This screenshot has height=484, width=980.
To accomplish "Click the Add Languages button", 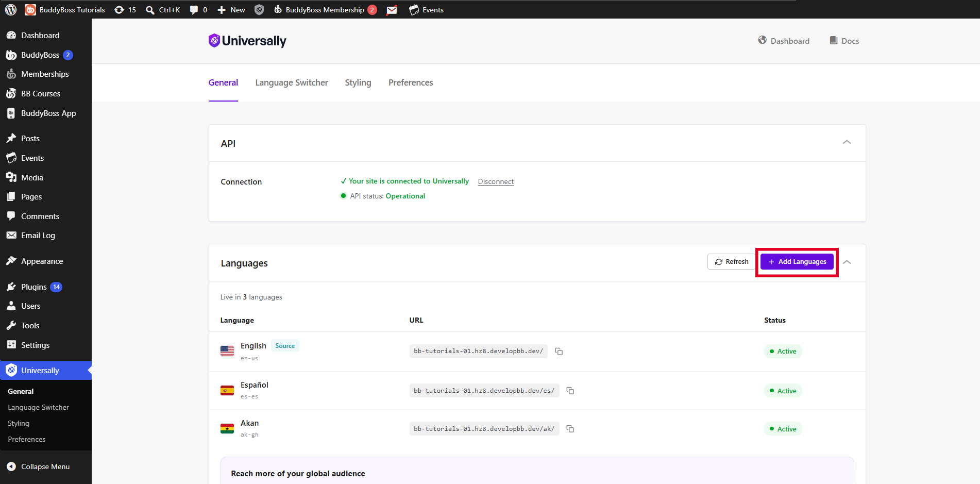I will click(x=797, y=262).
